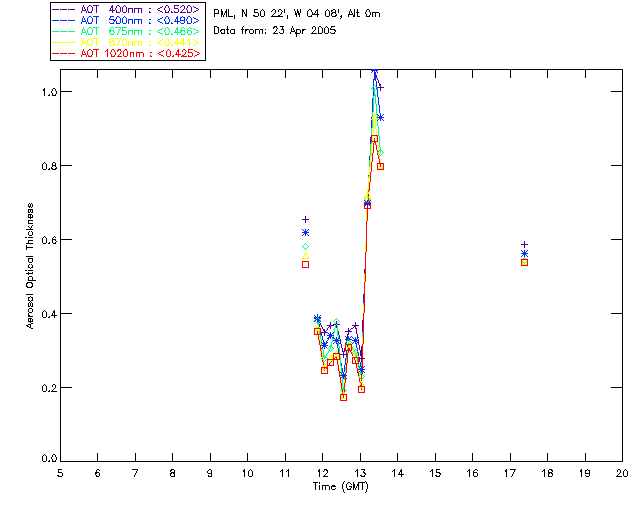Click the red square marker near 17.4 GMT

tap(524, 263)
